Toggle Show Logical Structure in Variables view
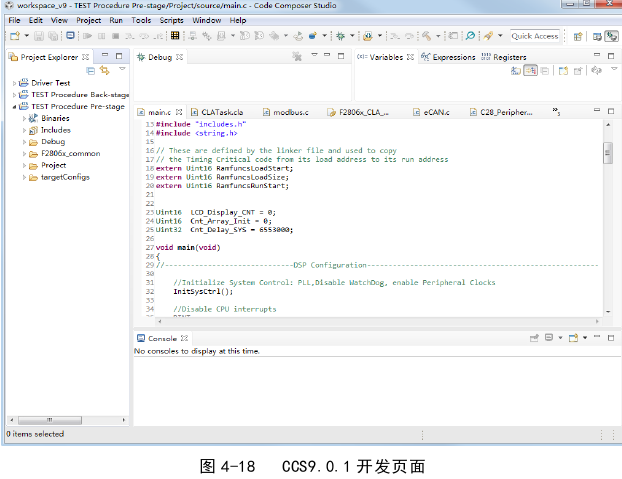 pyautogui.click(x=530, y=71)
